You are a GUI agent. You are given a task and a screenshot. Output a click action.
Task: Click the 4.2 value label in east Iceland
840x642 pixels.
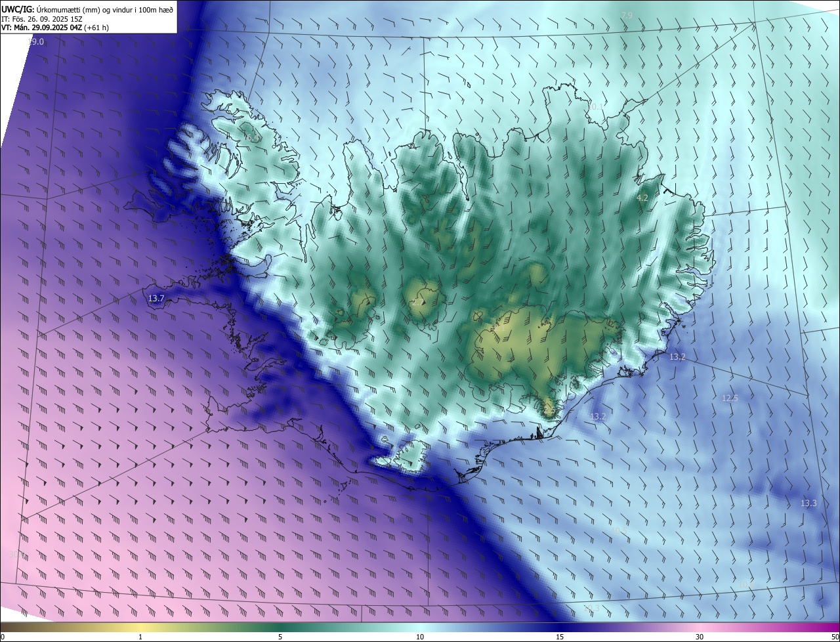[642, 198]
